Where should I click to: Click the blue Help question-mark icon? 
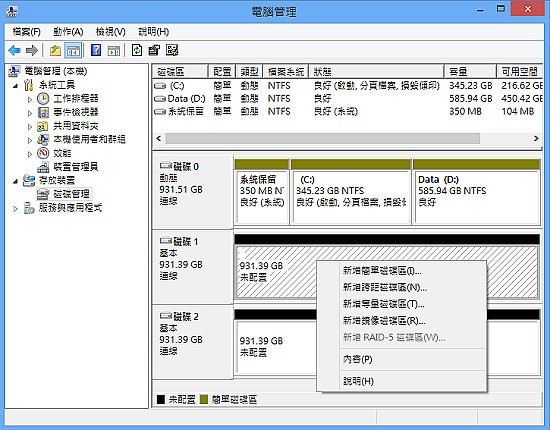tap(96, 51)
